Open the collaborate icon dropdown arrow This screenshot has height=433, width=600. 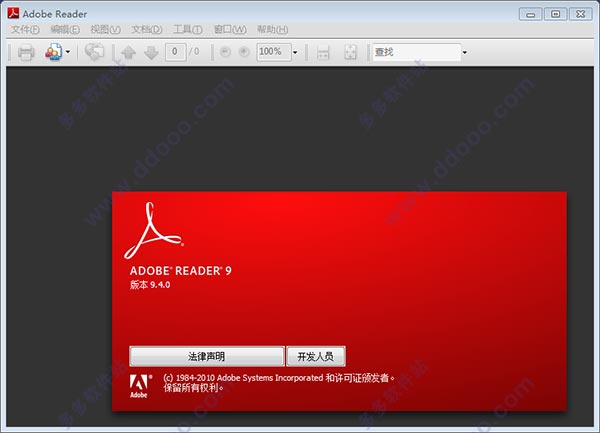[68, 52]
